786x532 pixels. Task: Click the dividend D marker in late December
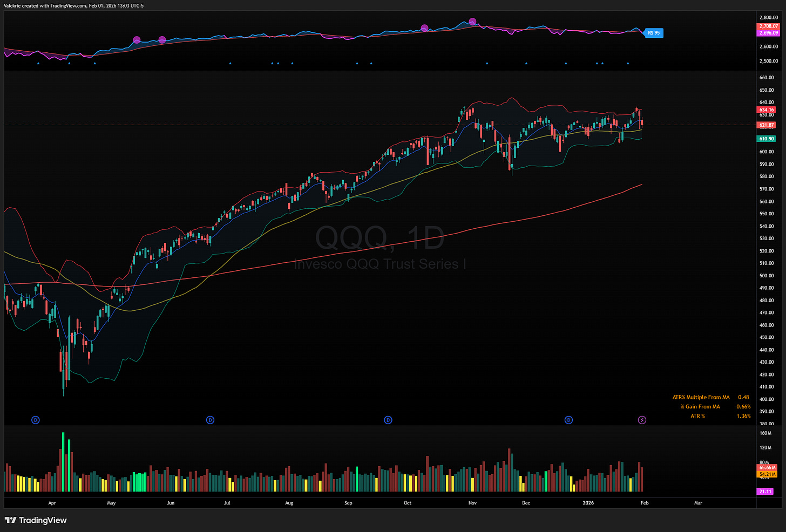(x=568, y=420)
